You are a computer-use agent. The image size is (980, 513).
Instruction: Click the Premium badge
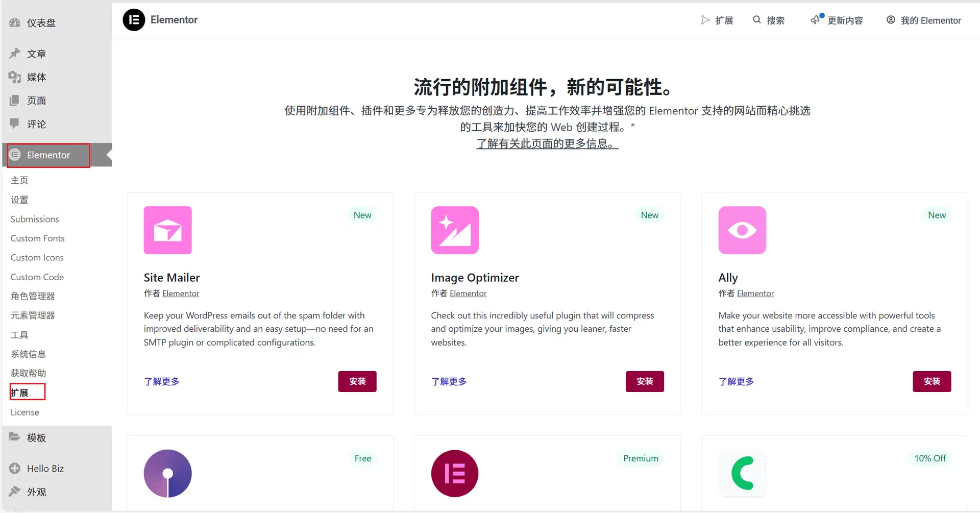tap(641, 458)
